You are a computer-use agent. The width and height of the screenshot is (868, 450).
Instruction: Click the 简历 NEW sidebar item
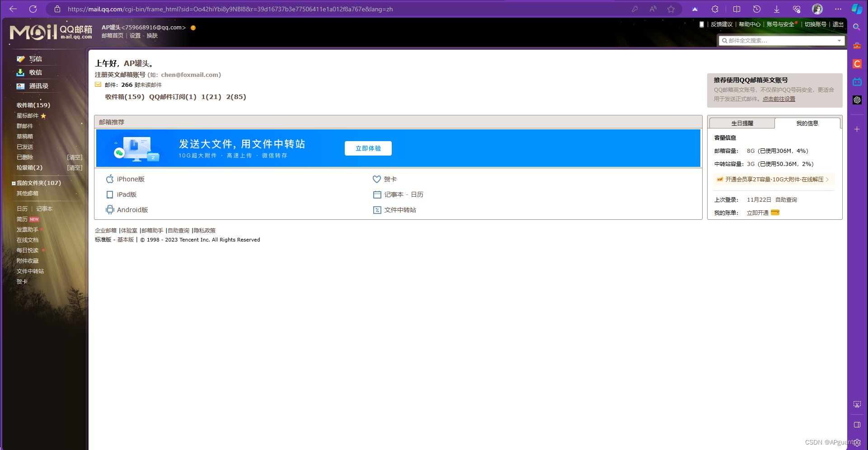[28, 219]
